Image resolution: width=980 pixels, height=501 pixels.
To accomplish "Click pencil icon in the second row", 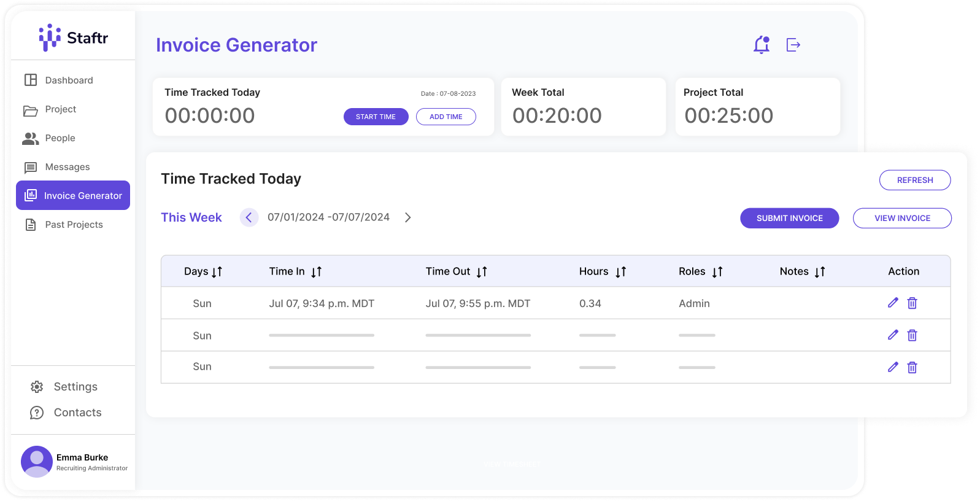I will (x=893, y=335).
